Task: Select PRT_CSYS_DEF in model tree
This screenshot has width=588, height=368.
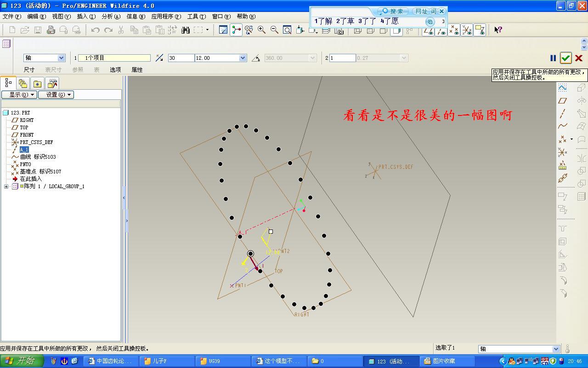Action: point(36,142)
